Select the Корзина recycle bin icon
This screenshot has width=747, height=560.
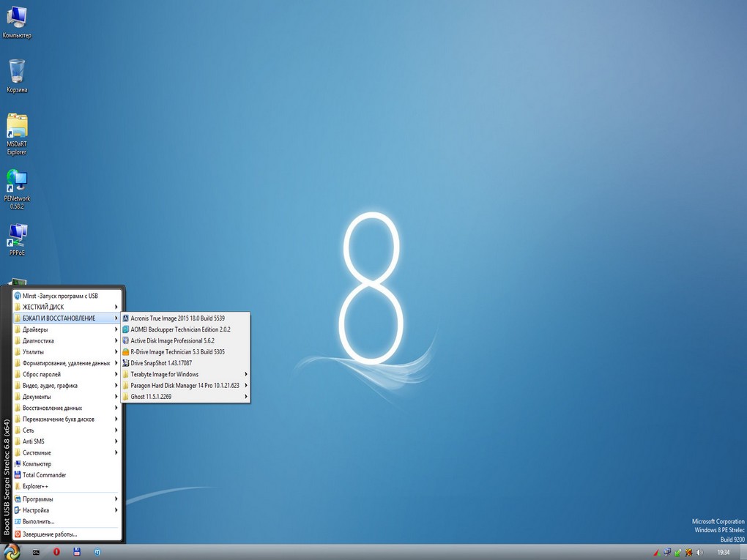pyautogui.click(x=17, y=76)
